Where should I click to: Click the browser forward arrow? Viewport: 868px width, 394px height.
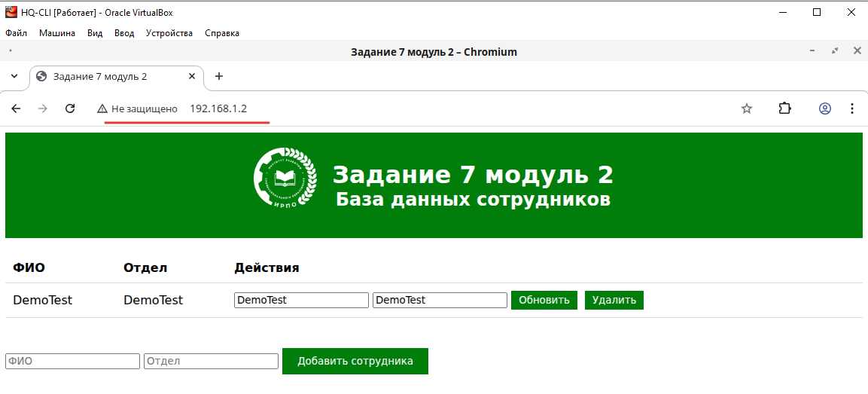(x=43, y=108)
